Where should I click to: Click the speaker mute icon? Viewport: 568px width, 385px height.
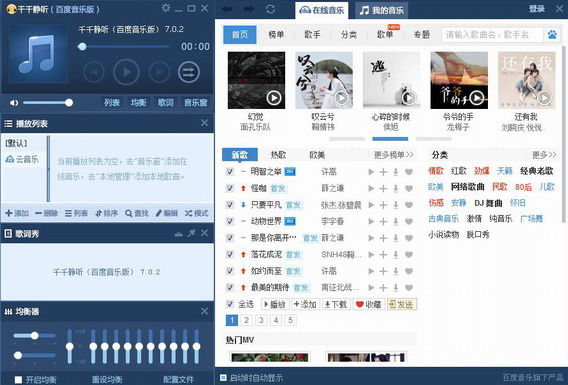[14, 103]
